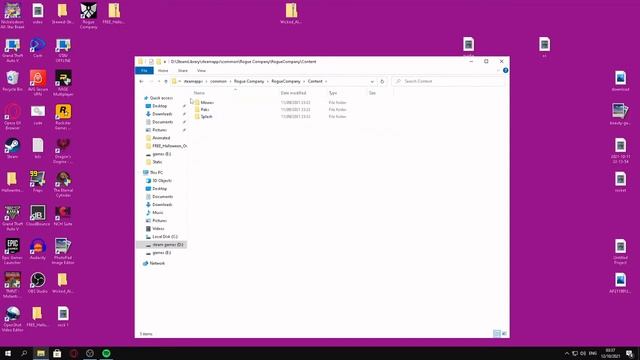
Task: Click 'common' in the address breadcrumb
Action: (218, 81)
